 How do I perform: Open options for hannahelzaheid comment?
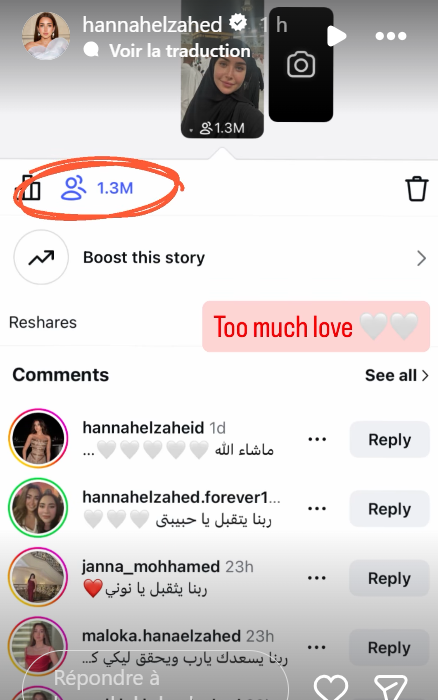point(317,439)
